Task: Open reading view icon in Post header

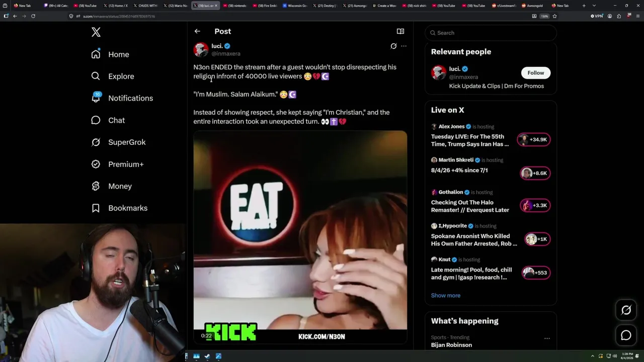Action: tap(400, 31)
